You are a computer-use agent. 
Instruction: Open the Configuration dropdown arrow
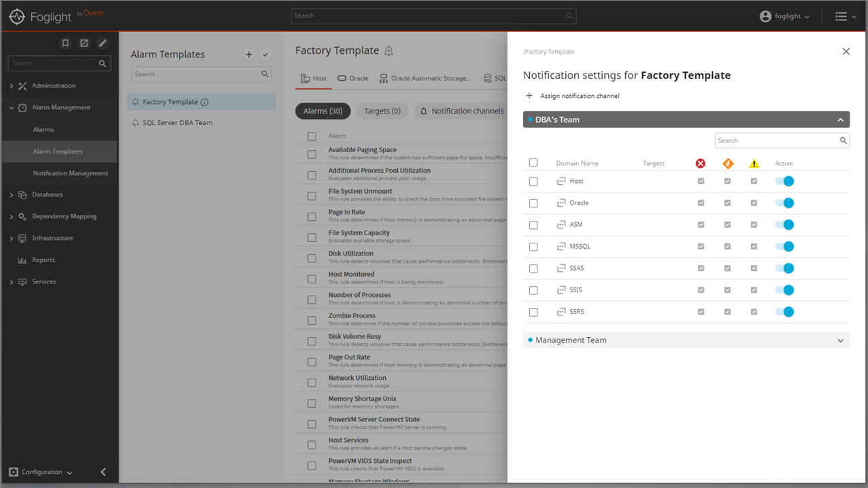pyautogui.click(x=69, y=472)
